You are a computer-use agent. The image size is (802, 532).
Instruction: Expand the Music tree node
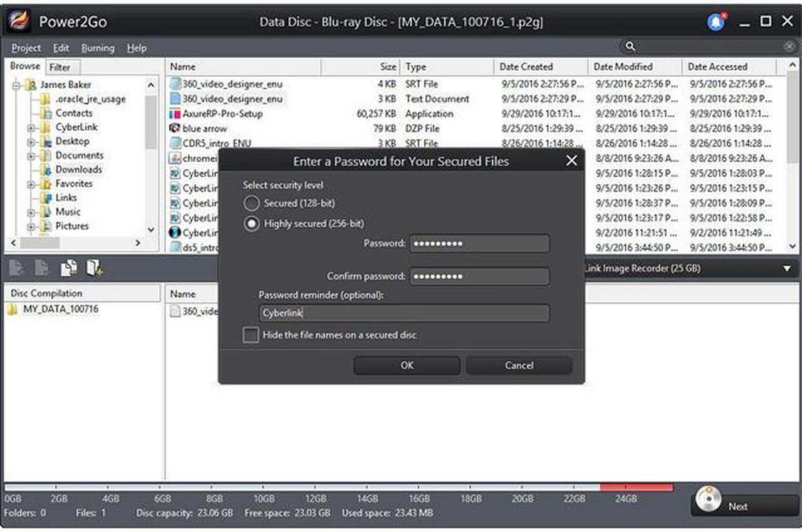pyautogui.click(x=31, y=213)
